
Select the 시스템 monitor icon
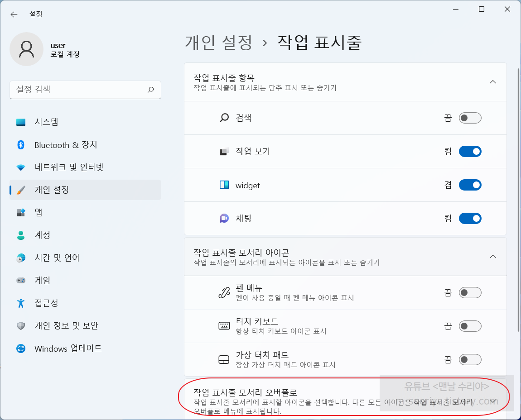[21, 122]
